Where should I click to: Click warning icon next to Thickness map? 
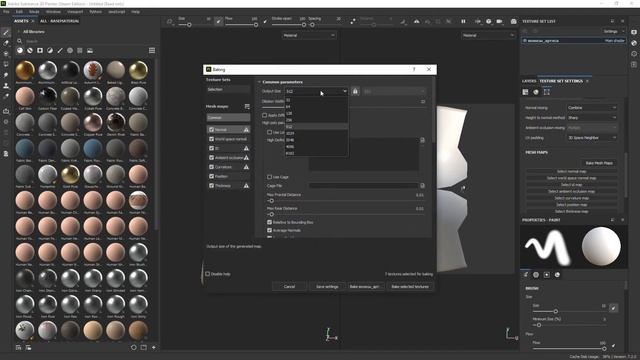click(x=246, y=186)
